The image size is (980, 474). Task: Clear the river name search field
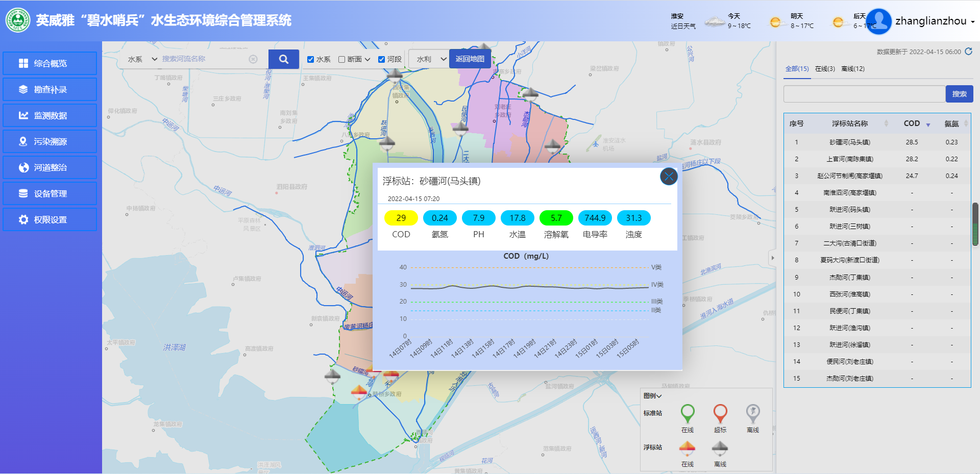pyautogui.click(x=253, y=59)
